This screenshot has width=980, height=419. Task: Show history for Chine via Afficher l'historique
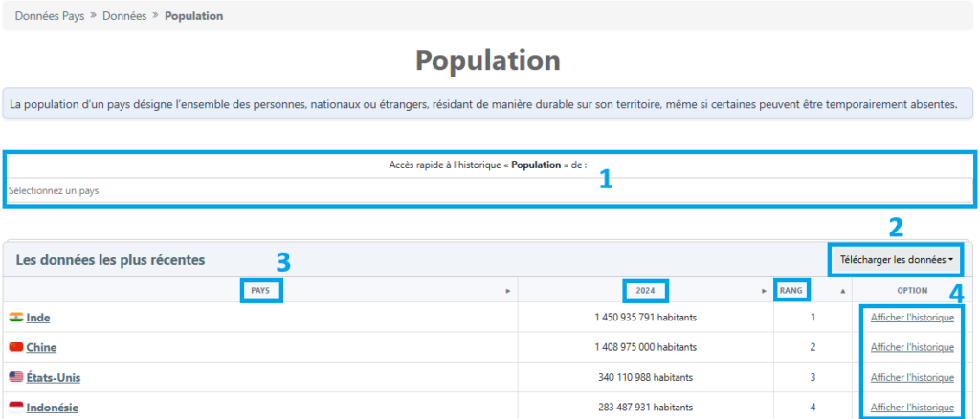coord(912,347)
